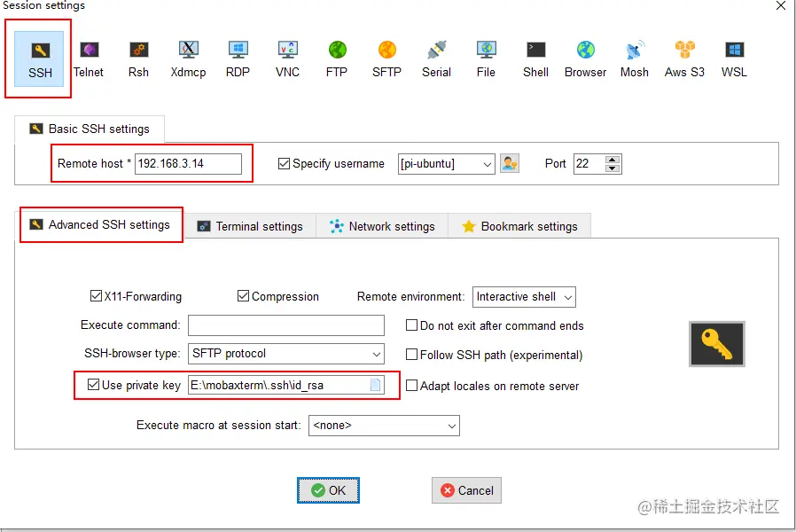
Task: Select the SSH session type
Action: pos(40,59)
